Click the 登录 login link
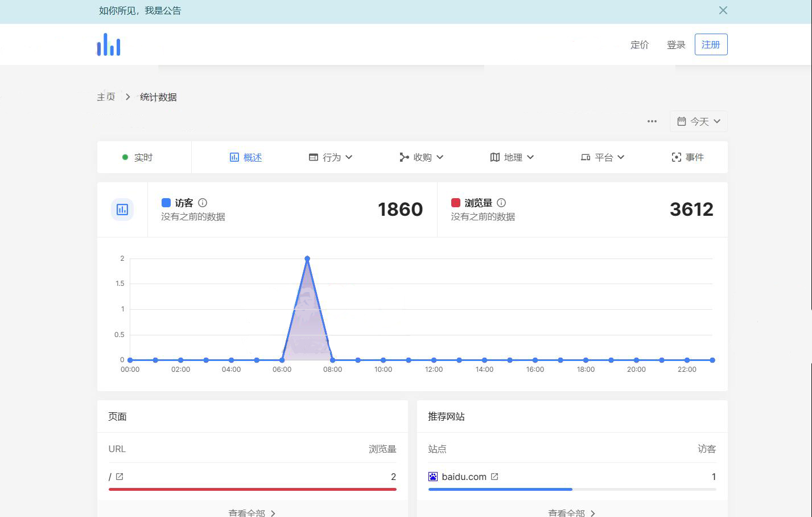Image resolution: width=812 pixels, height=517 pixels. click(676, 45)
